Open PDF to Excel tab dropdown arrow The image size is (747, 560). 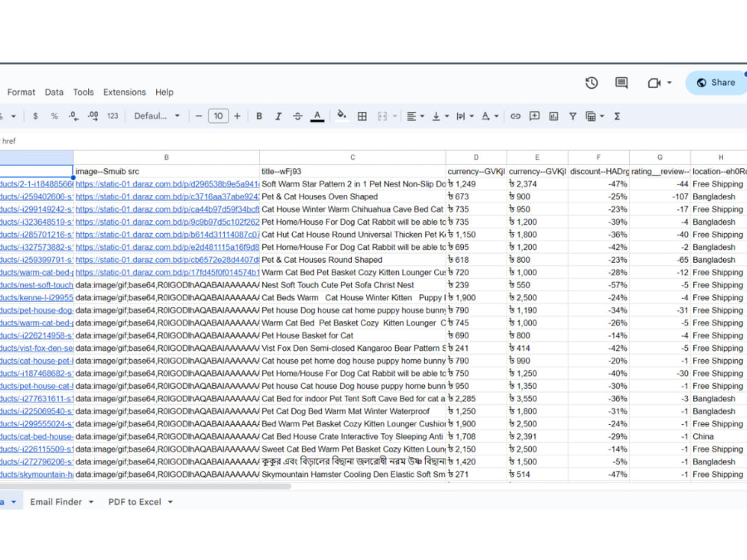pos(170,502)
